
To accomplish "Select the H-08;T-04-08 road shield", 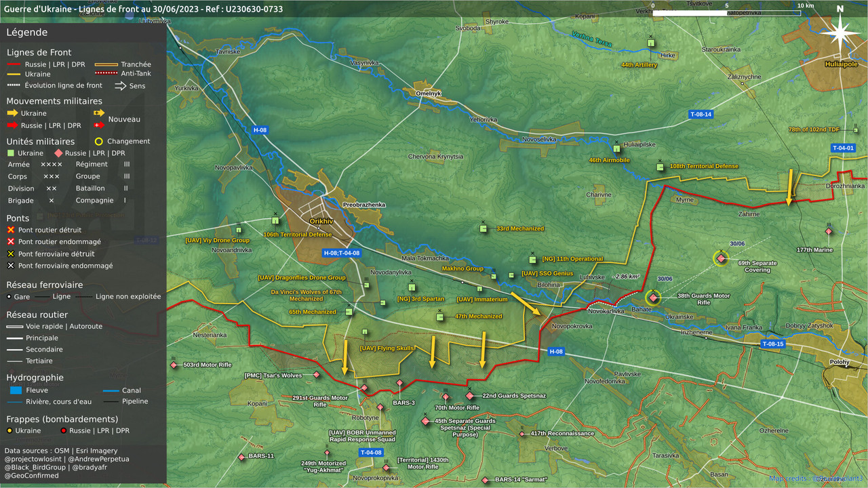I will tap(341, 253).
